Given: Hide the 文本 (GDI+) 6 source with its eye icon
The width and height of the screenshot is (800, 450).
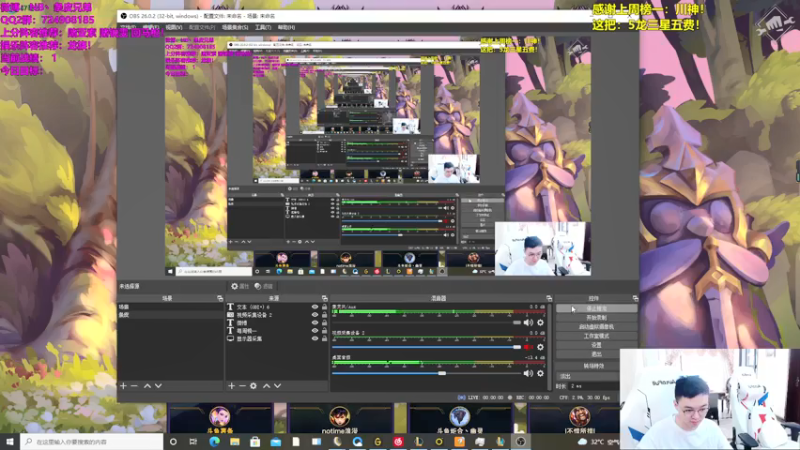Looking at the screenshot, I should (x=315, y=307).
